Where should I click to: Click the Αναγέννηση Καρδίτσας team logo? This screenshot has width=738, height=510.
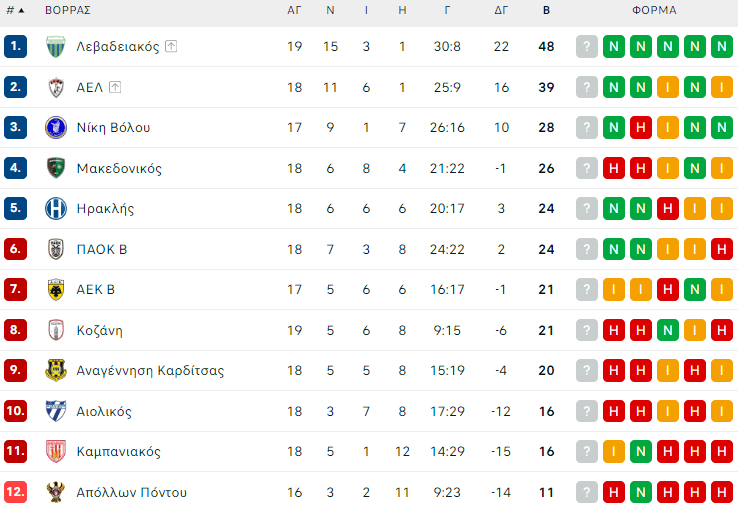tap(56, 371)
